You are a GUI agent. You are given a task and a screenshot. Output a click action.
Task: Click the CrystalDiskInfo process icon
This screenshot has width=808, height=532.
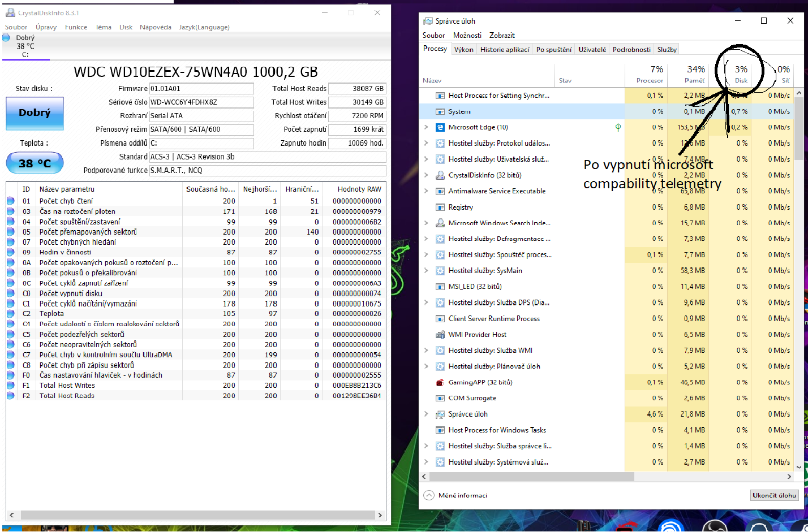[440, 175]
